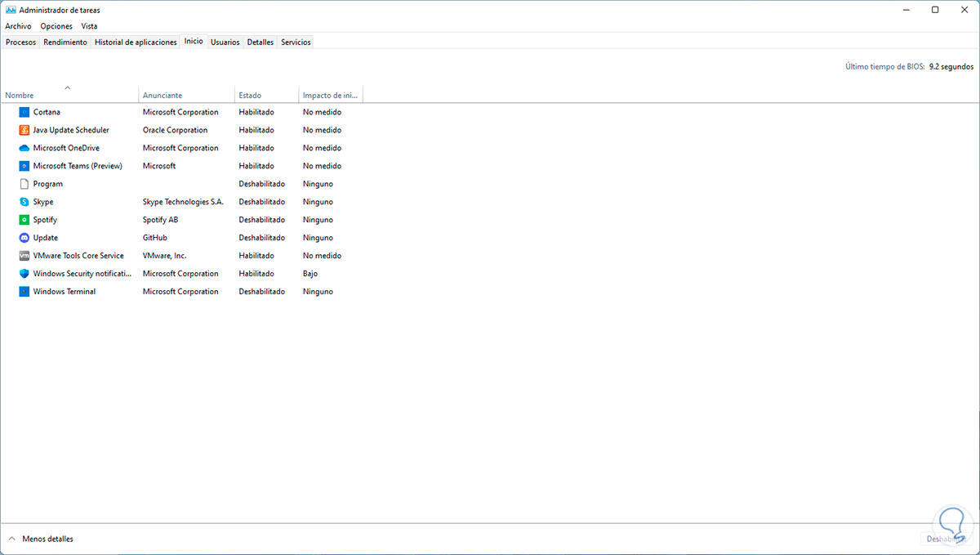The height and width of the screenshot is (555, 980).
Task: Click Ninguno impact in Skype row
Action: (x=318, y=202)
